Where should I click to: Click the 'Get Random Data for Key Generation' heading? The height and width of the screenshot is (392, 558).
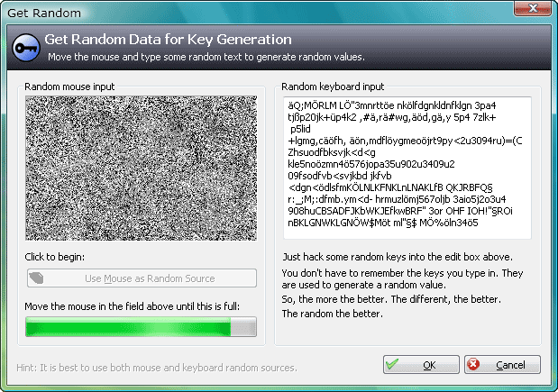point(168,39)
